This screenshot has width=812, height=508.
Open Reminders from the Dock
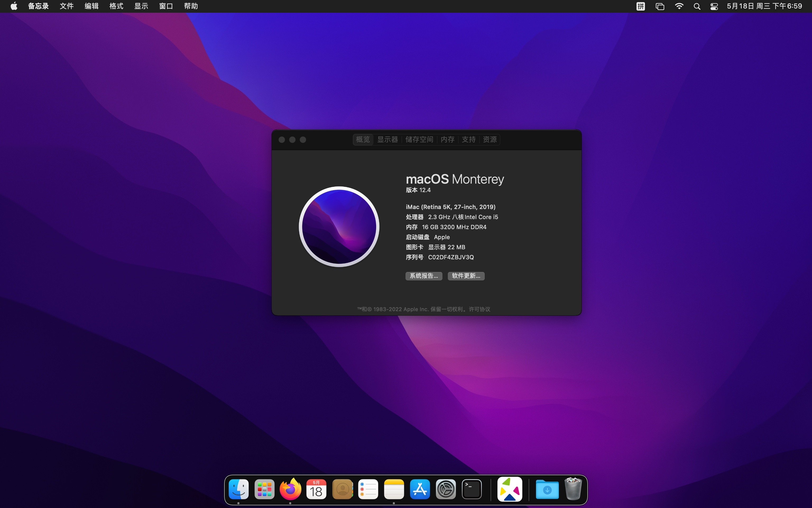coord(368,489)
